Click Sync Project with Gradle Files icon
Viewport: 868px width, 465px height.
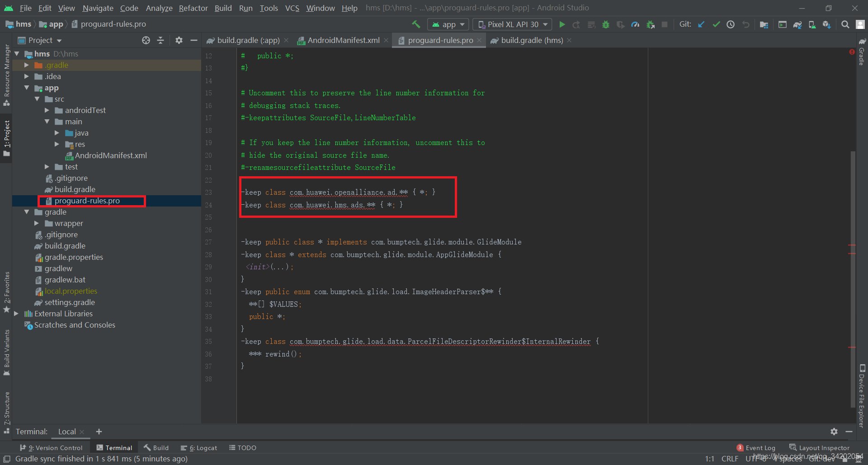pos(797,24)
